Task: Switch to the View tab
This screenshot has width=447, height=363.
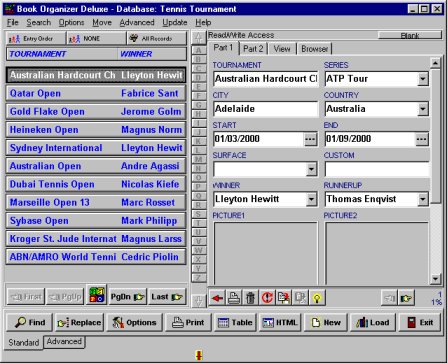Action: (282, 49)
